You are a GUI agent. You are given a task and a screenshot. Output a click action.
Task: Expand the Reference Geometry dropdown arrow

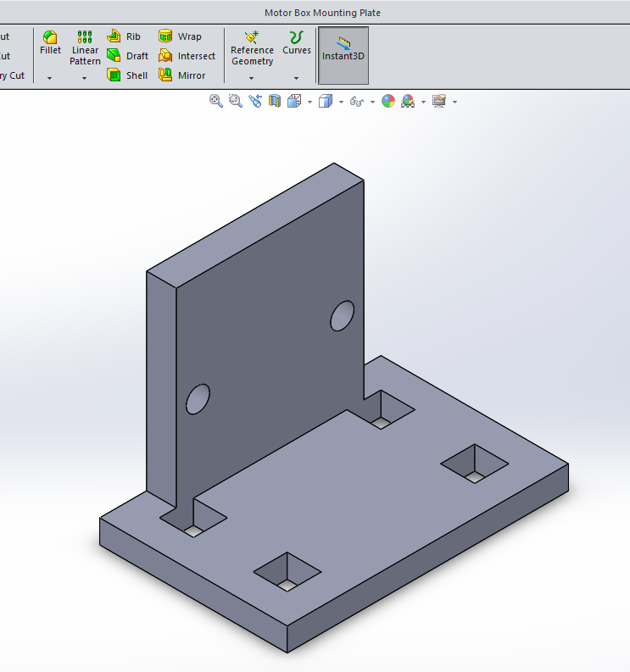tap(252, 79)
